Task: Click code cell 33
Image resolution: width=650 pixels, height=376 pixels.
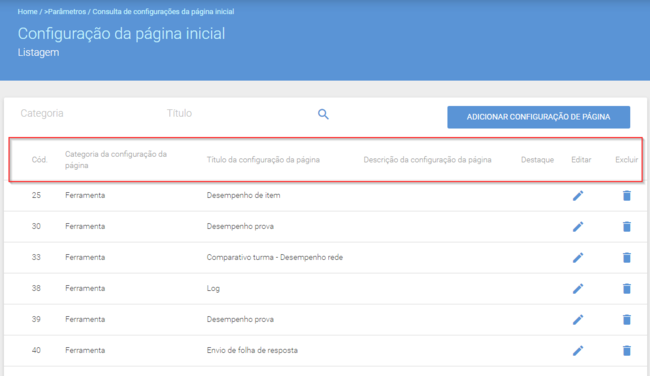Action: click(36, 257)
